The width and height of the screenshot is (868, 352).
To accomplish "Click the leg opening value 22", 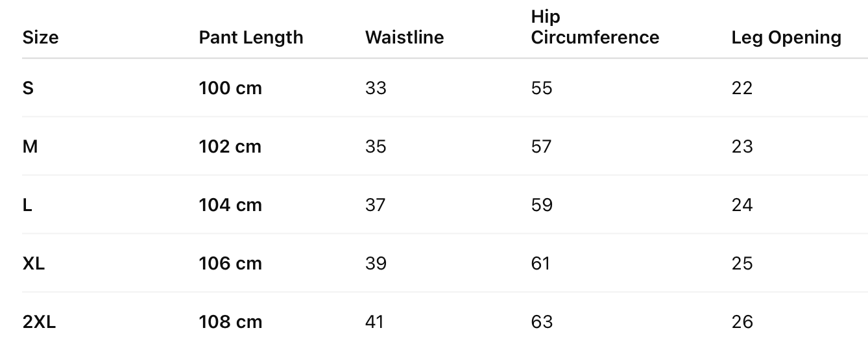I will point(742,88).
